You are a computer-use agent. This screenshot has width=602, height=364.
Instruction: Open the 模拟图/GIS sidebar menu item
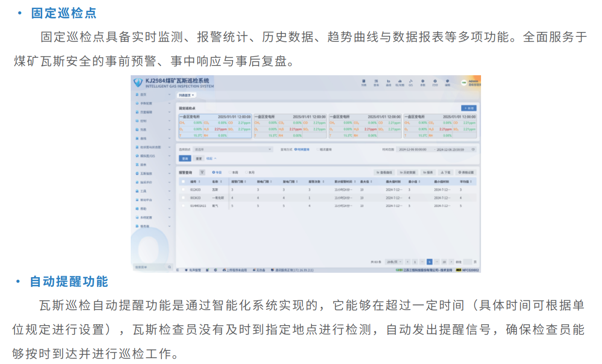pos(153,156)
